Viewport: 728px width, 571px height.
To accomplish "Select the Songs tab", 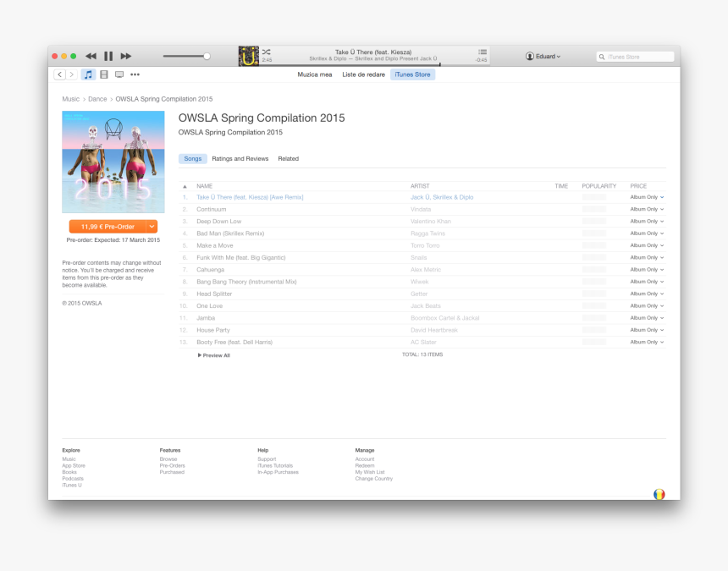I will pos(192,158).
